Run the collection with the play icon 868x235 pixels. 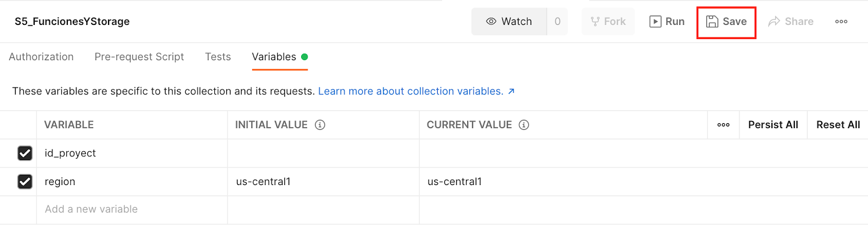pos(655,21)
